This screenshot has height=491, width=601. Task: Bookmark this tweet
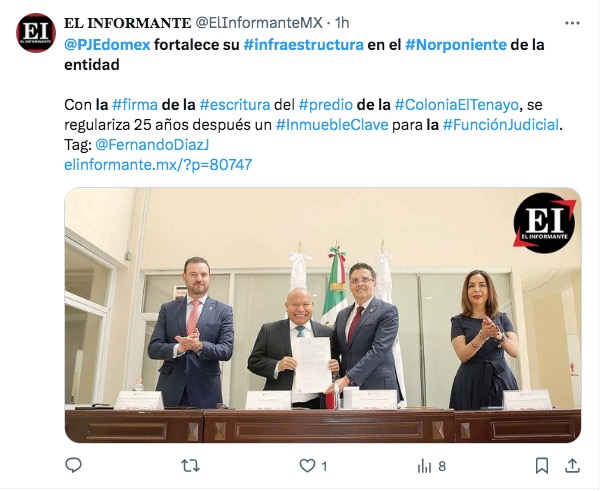[x=542, y=466]
